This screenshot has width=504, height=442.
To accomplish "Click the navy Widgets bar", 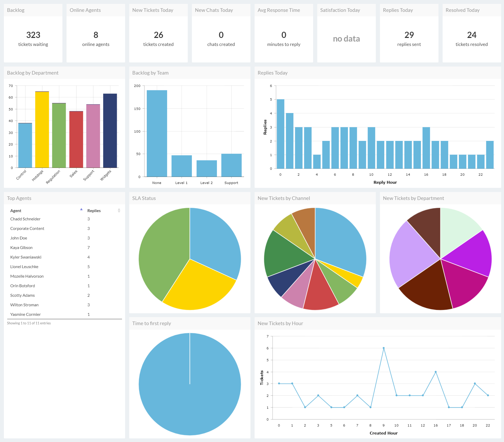I will (x=110, y=131).
